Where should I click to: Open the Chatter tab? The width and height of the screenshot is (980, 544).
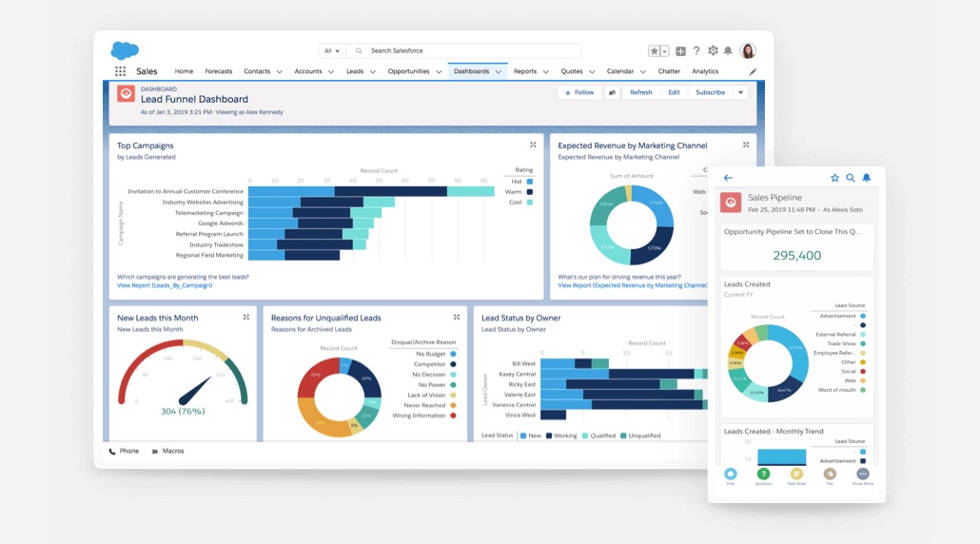click(669, 71)
